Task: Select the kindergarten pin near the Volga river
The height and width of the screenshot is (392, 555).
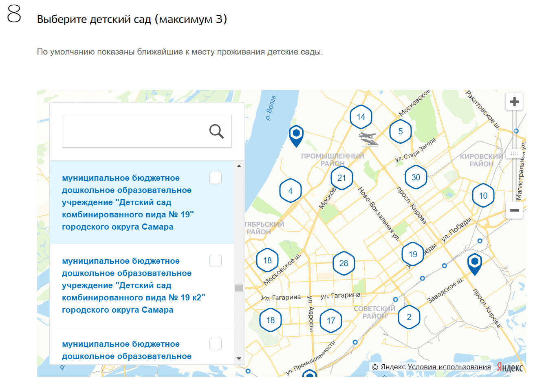Action: coord(296,134)
